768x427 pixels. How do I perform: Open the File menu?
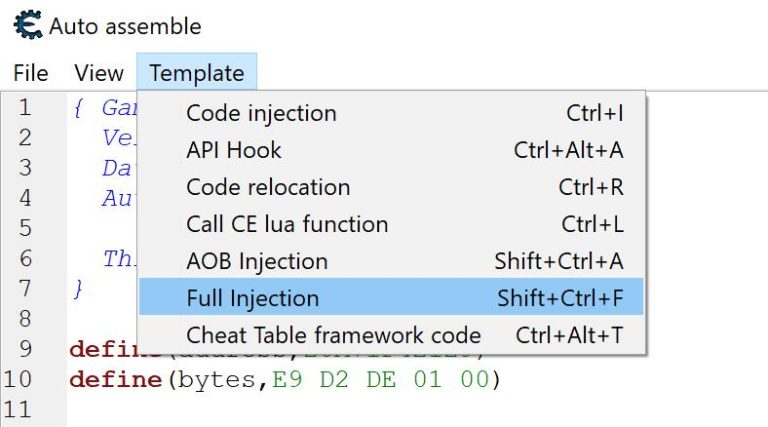click(x=30, y=73)
